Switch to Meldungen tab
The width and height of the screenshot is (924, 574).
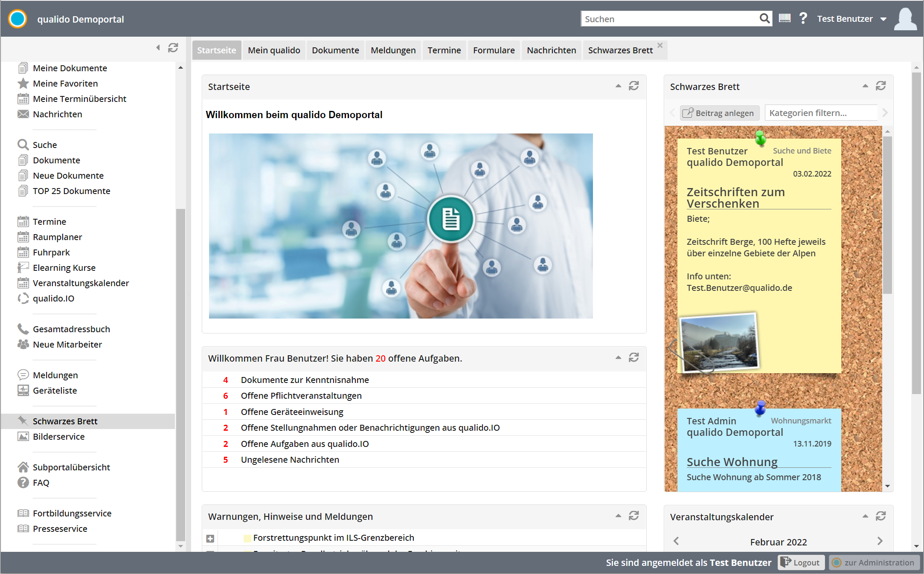click(393, 50)
